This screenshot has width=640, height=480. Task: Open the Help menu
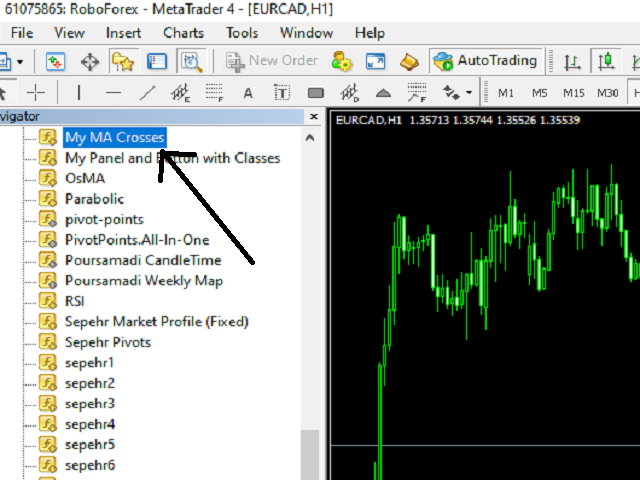pyautogui.click(x=369, y=33)
